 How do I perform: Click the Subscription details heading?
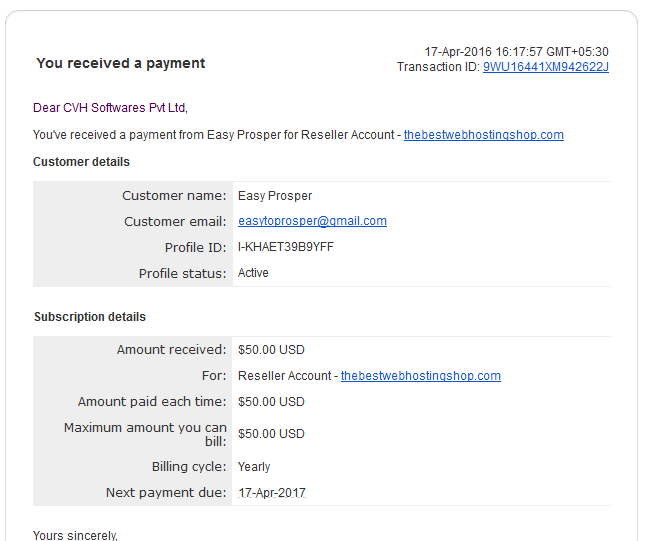[90, 317]
